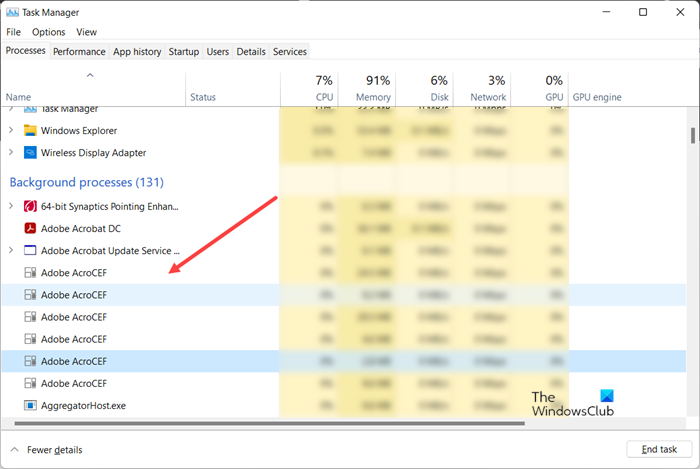Viewport: 700px width, 469px height.
Task: Sort by the Status column header
Action: click(233, 89)
